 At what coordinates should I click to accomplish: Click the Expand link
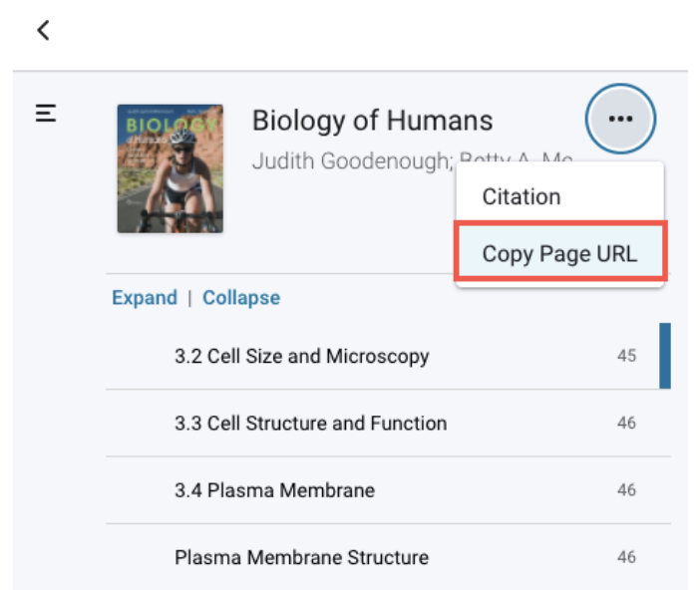[x=145, y=298]
